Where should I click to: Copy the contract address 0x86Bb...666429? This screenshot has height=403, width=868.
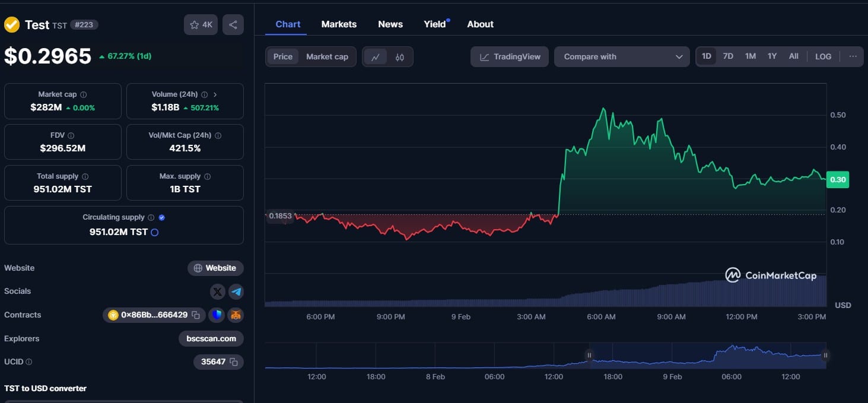click(196, 315)
